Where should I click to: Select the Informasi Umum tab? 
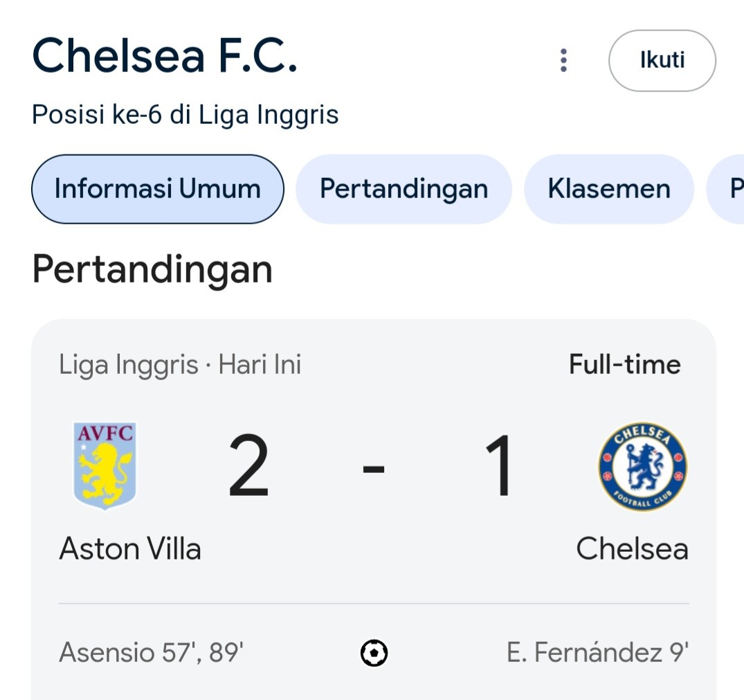[x=158, y=189]
